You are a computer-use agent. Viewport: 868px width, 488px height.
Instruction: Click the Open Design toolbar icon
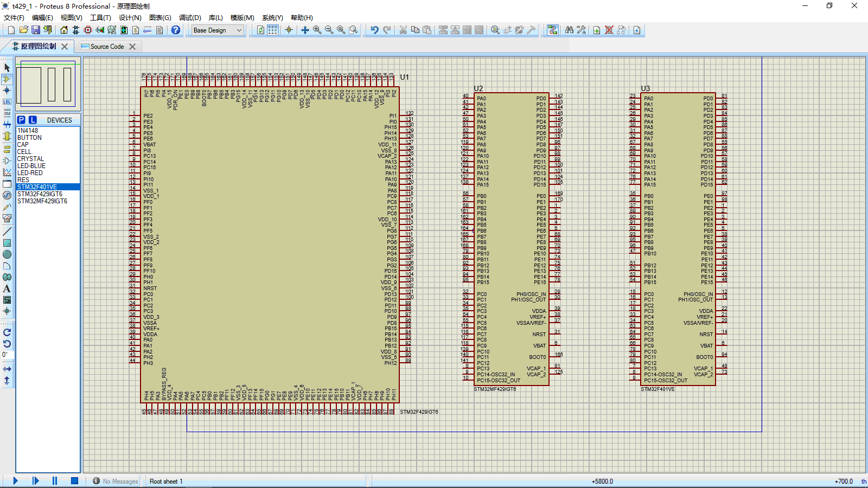pos(24,30)
